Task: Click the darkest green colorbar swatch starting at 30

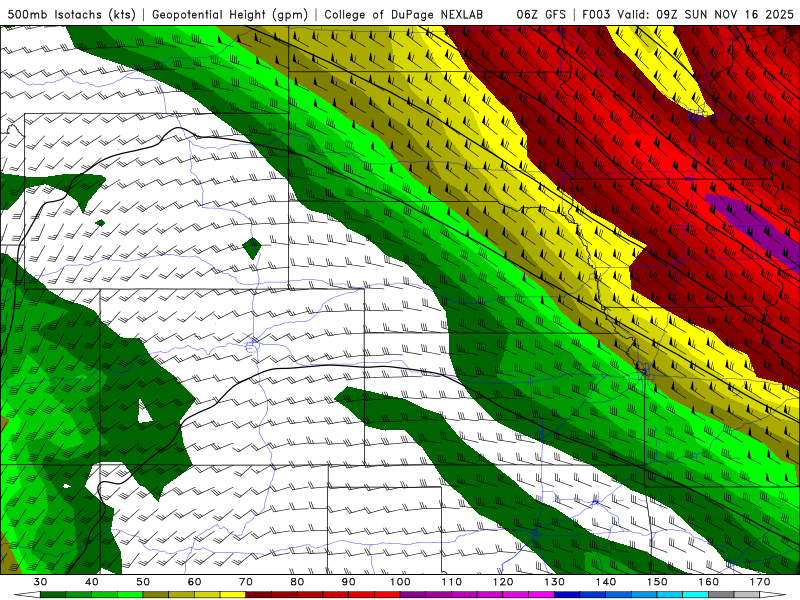Action: 53,595
